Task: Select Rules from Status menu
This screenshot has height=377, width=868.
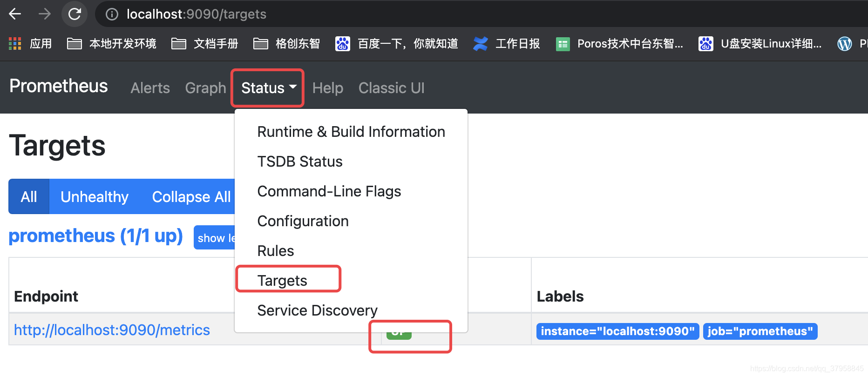Action: click(x=351, y=251)
